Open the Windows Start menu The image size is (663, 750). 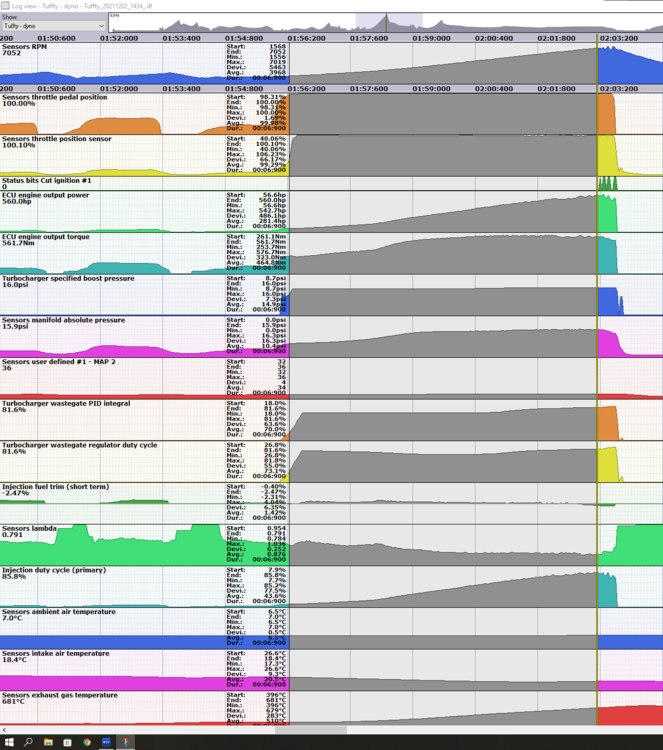point(9,742)
